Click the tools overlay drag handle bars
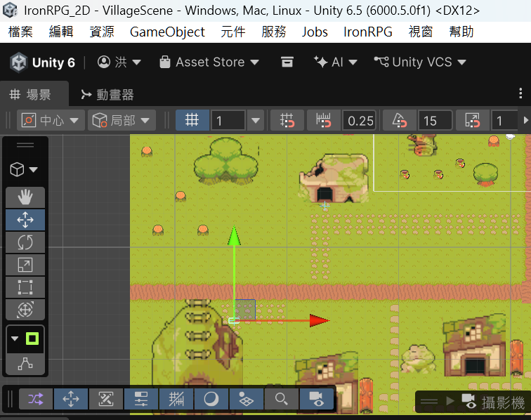 coord(25,145)
